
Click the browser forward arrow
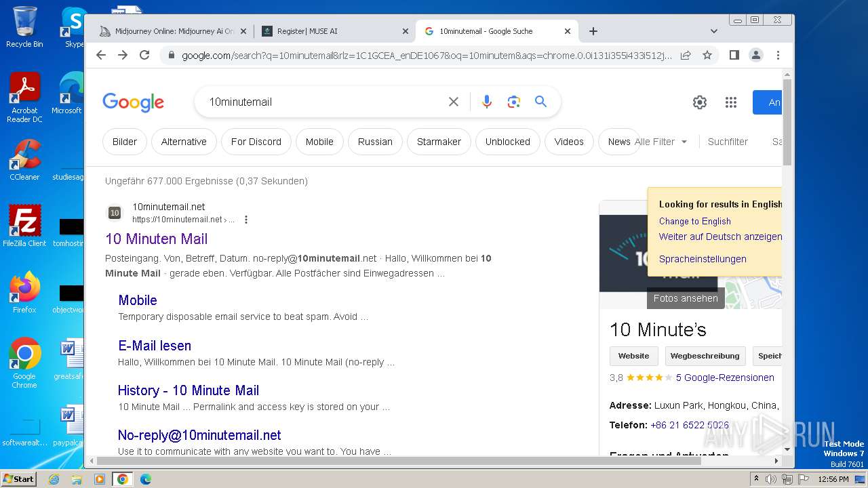[x=123, y=55]
